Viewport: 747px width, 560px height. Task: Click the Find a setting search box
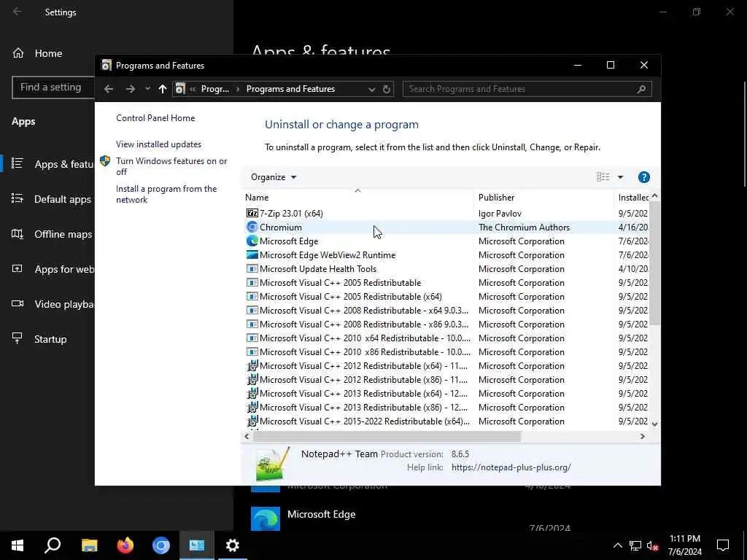click(53, 87)
